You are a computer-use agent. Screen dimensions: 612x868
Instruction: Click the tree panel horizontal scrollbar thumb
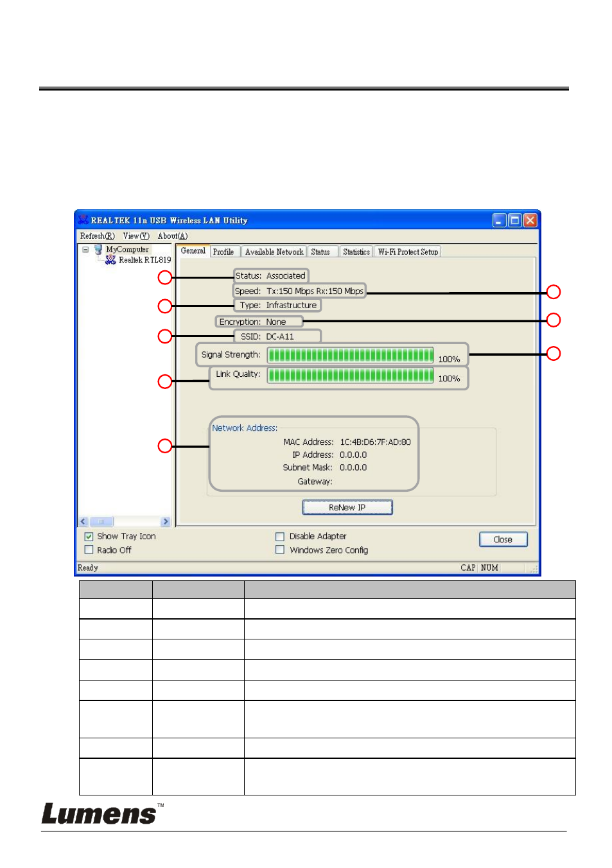(101, 521)
